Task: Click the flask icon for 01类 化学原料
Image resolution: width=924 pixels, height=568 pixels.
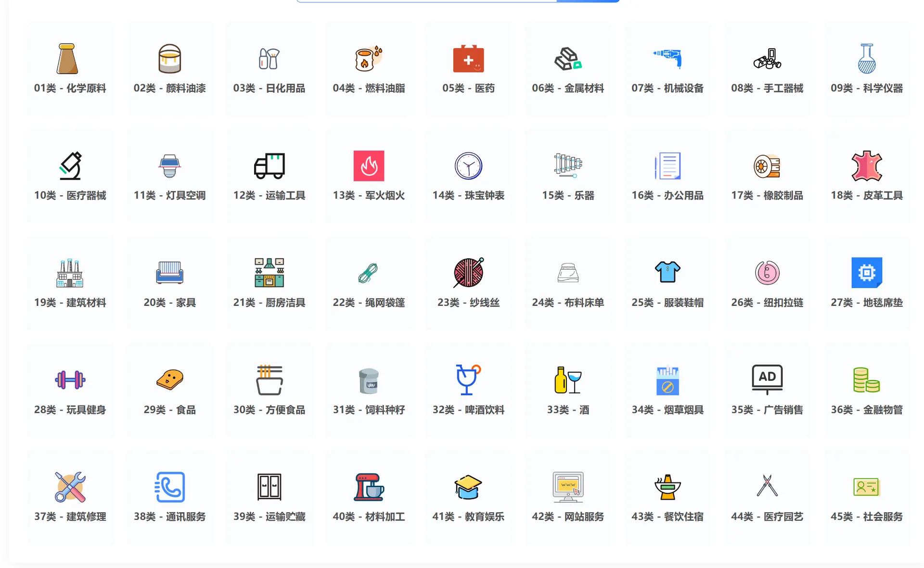Action: [x=67, y=59]
